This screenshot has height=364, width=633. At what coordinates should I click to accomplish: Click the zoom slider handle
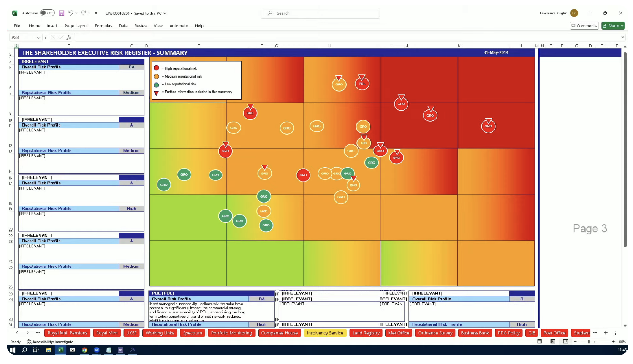tap(589, 342)
